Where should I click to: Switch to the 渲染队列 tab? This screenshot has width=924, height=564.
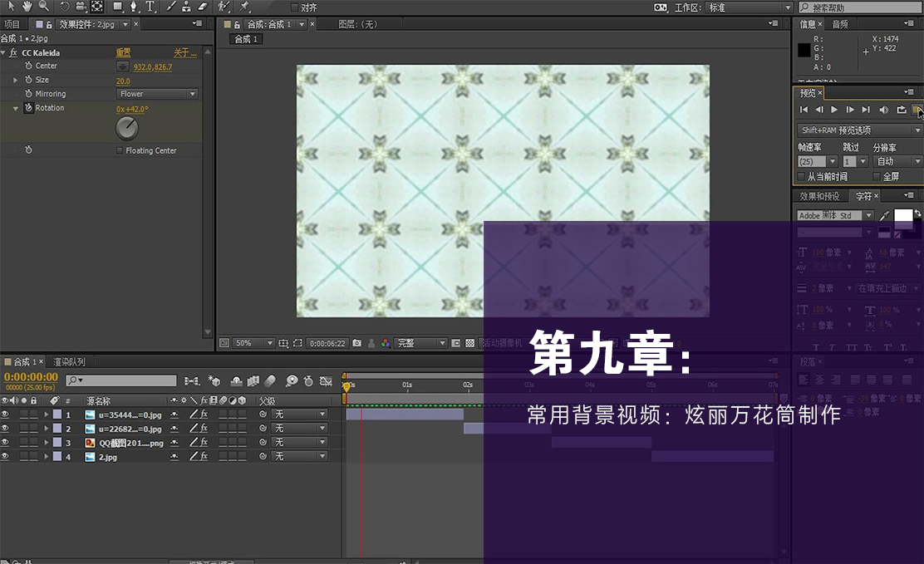(x=70, y=362)
